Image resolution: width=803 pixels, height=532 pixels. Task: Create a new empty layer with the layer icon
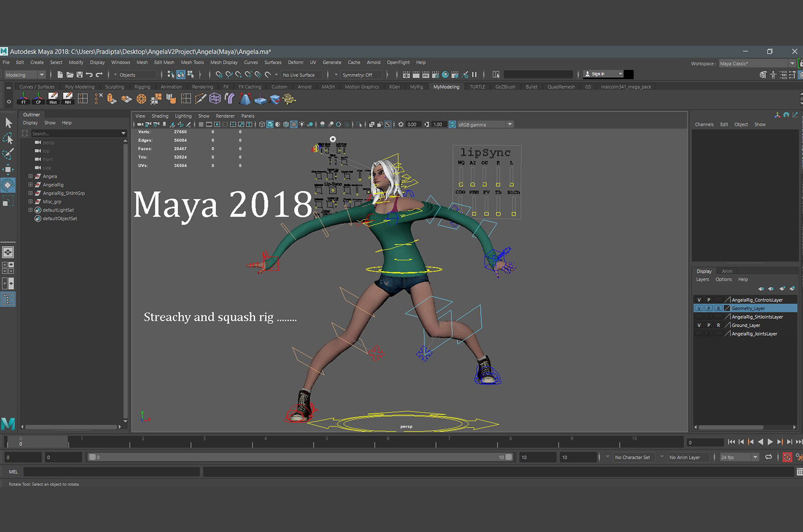[x=782, y=289]
